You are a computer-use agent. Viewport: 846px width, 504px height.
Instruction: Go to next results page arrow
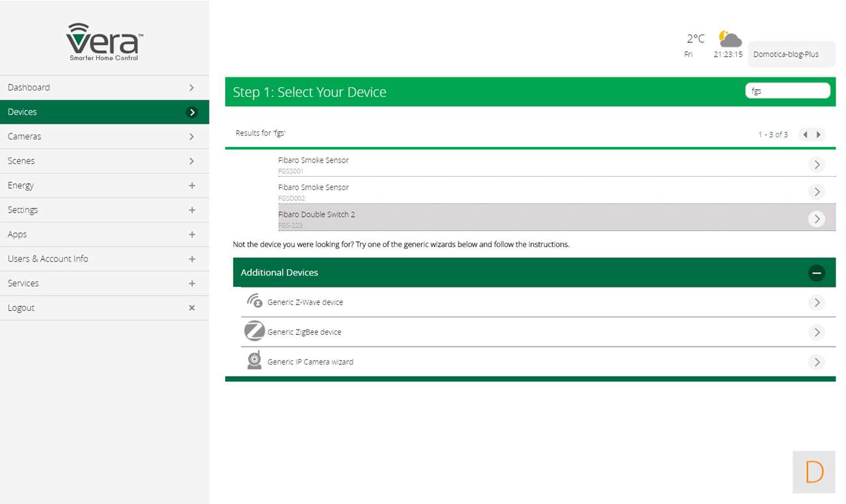819,135
